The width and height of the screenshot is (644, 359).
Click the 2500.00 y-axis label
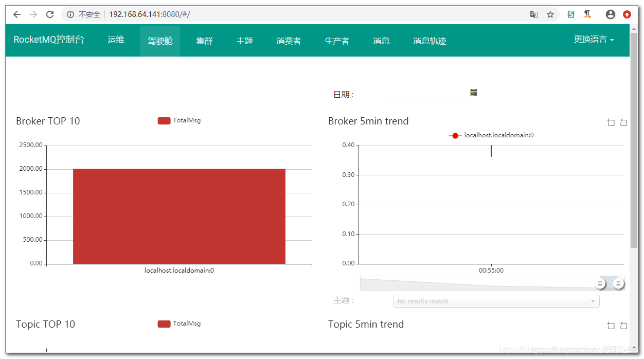[x=31, y=145]
